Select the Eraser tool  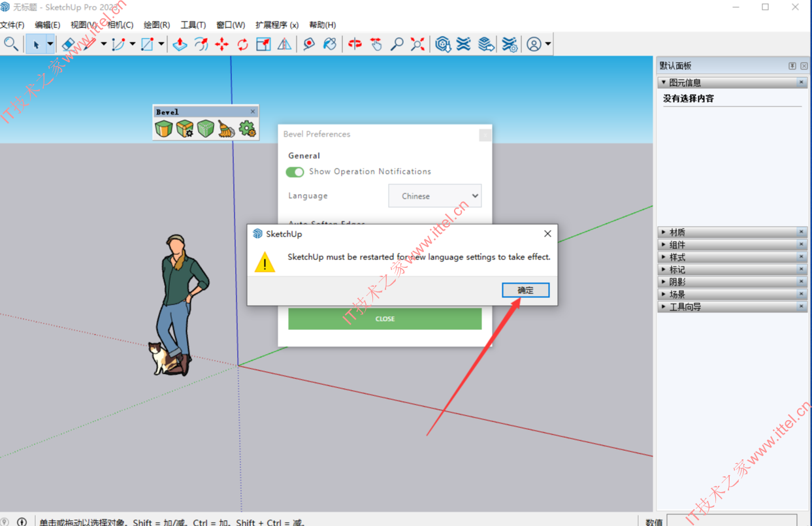click(x=68, y=44)
